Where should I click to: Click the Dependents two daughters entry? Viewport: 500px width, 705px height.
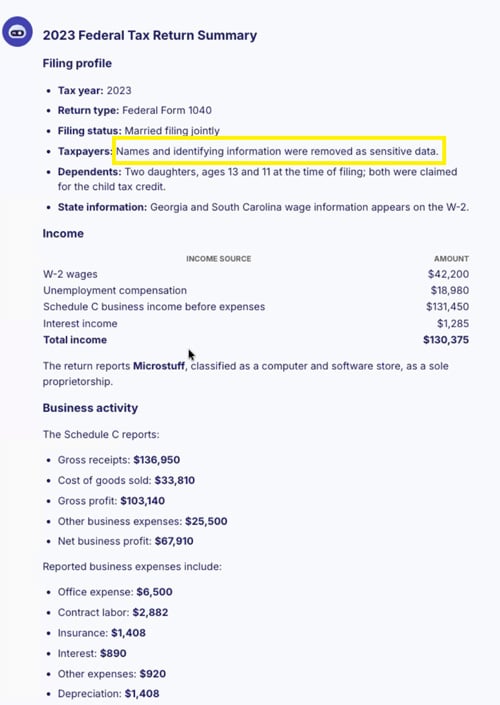click(x=257, y=179)
